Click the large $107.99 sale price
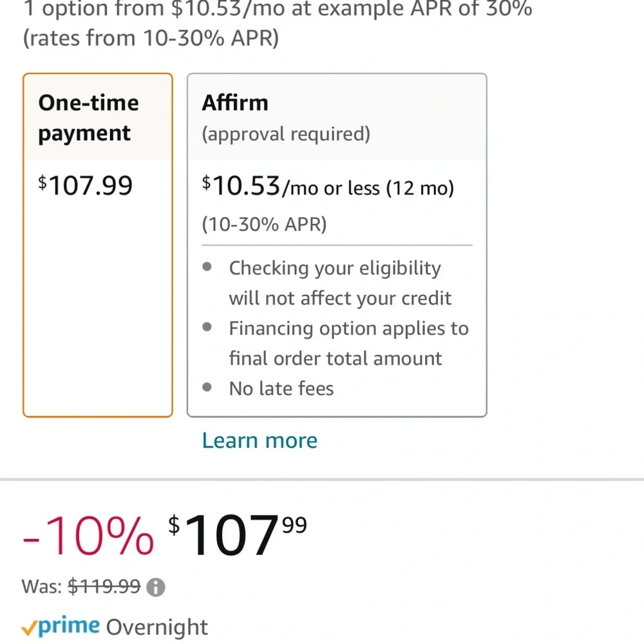 [x=238, y=535]
